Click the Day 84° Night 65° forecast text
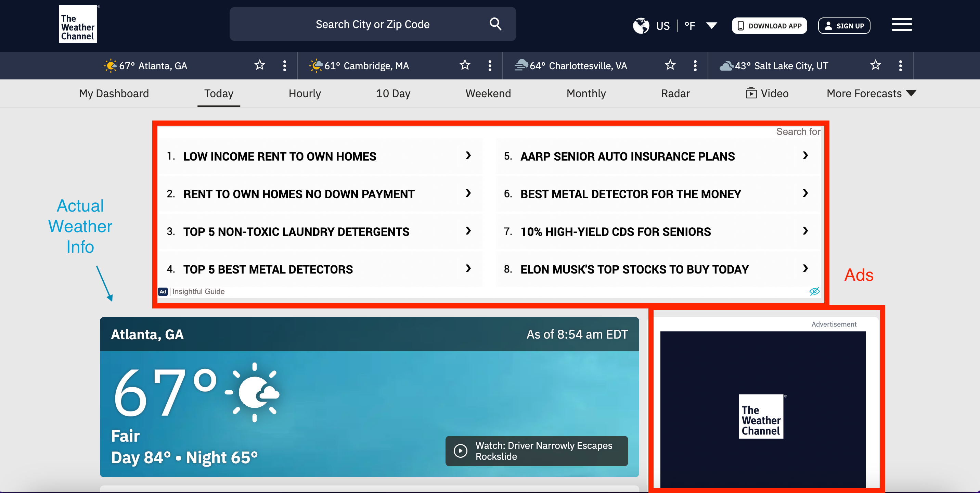This screenshot has height=493, width=980. tap(184, 457)
